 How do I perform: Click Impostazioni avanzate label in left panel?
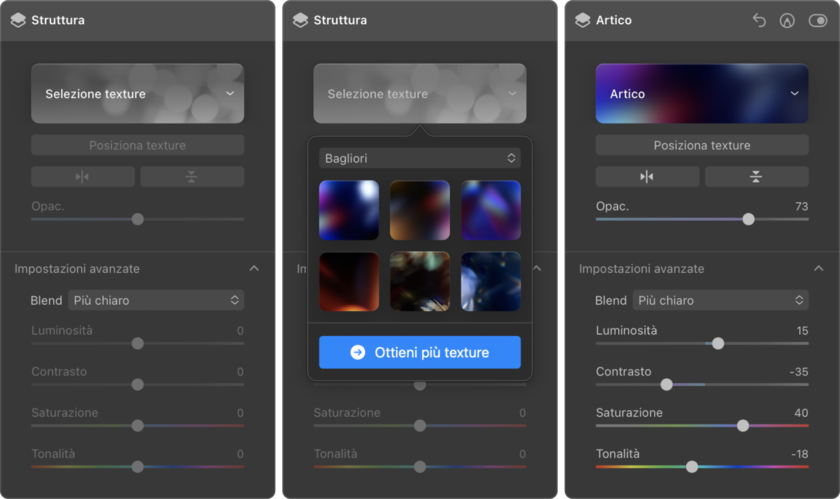tap(77, 269)
